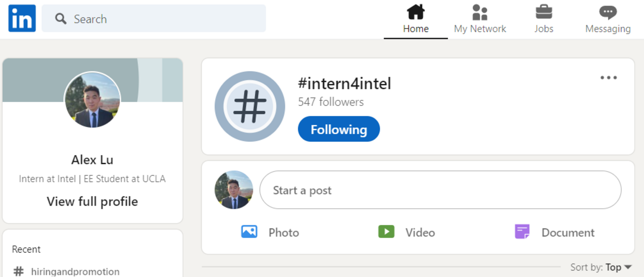Click the small avatar beside Start a post
Viewport: 644px width, 277px height.
pyautogui.click(x=234, y=190)
